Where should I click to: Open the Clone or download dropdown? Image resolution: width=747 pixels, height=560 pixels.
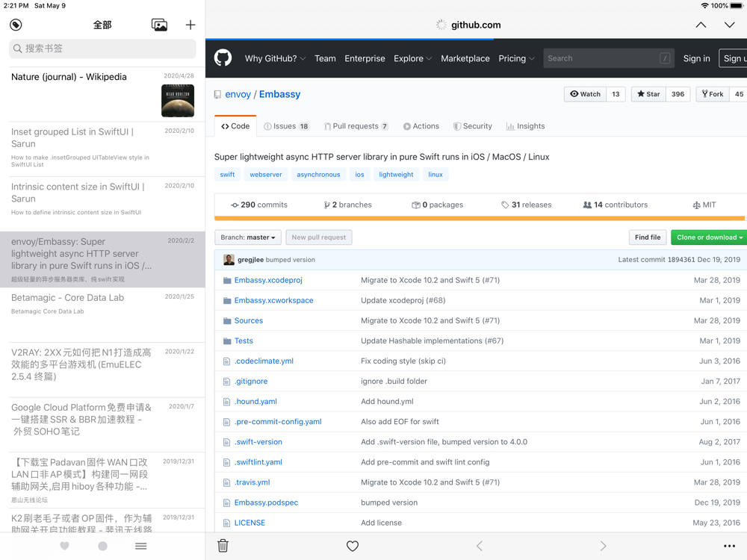709,237
